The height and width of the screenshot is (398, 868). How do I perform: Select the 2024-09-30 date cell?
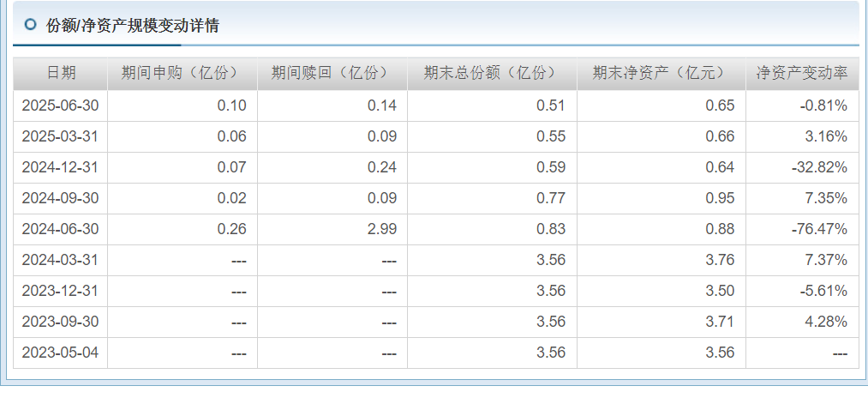[61, 198]
